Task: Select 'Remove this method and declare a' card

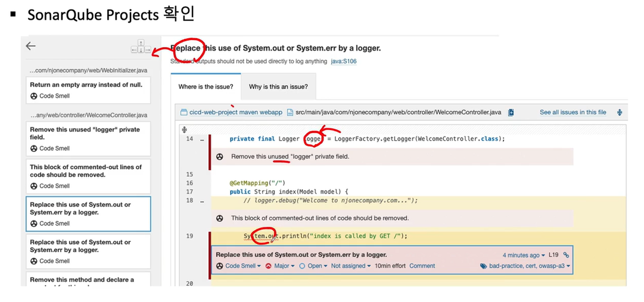Action: (88, 279)
